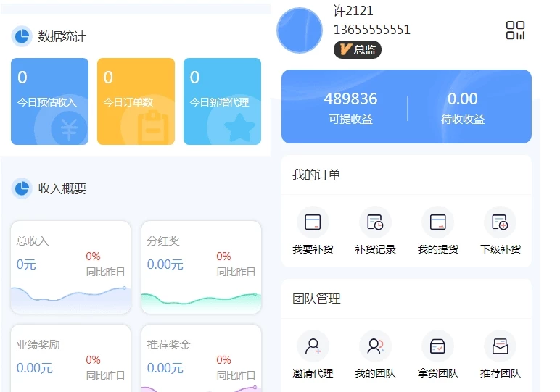This screenshot has width=560, height=392.
Task: Open 拿货团队 purchasing team icon
Action: [x=437, y=346]
